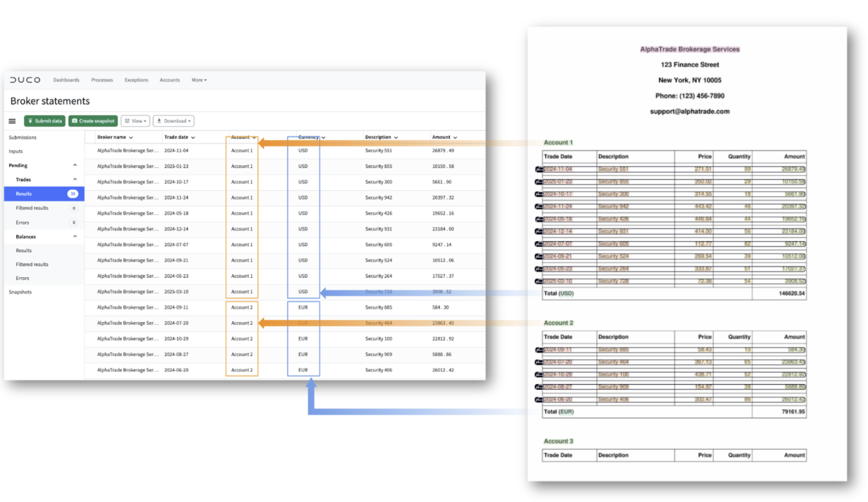868x502 pixels.
Task: Select Filtered results under Trades
Action: pos(32,208)
